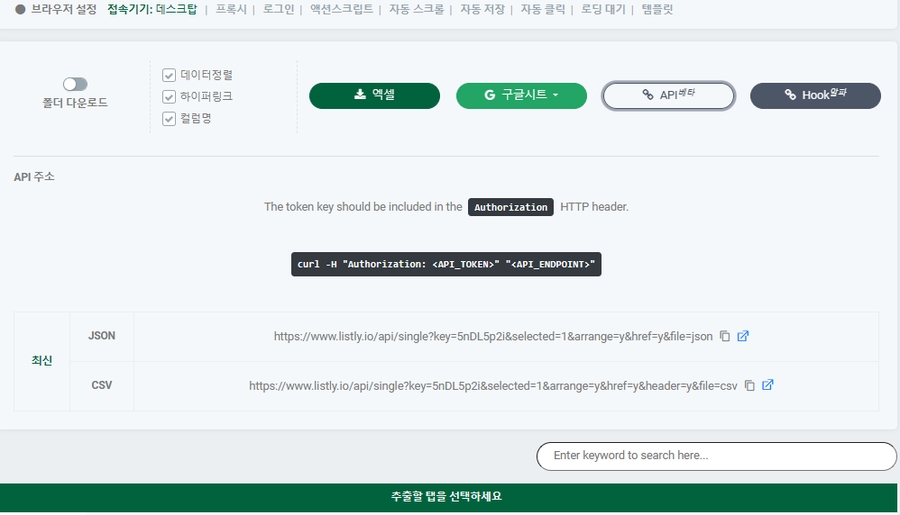The height and width of the screenshot is (515, 900).
Task: Click the 브라우저 설정 label
Action: [x=64, y=9]
